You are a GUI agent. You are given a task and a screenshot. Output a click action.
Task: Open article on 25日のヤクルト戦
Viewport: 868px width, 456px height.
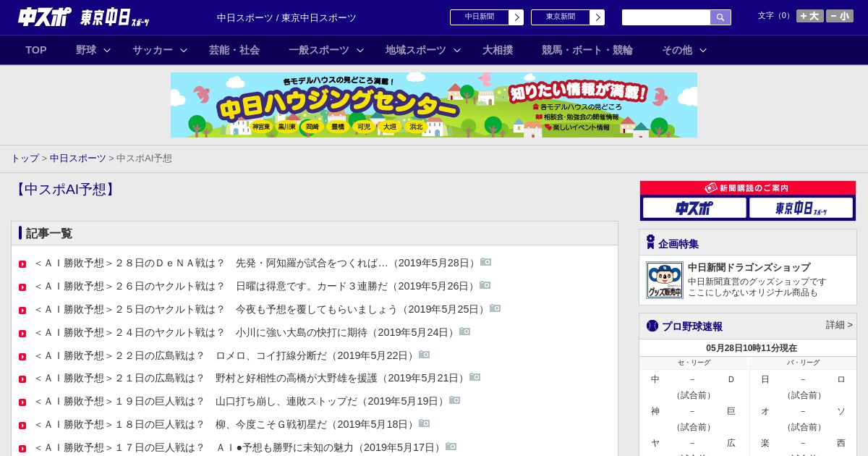point(261,309)
